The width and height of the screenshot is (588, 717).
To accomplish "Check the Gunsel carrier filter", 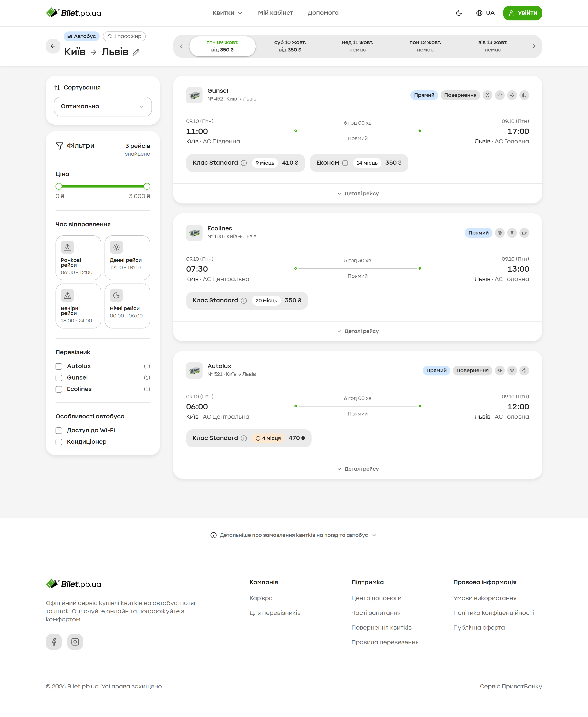I will 59,378.
